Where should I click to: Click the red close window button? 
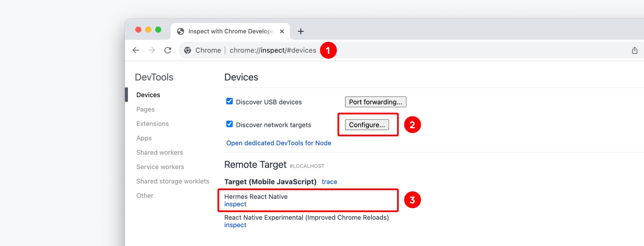click(x=138, y=30)
